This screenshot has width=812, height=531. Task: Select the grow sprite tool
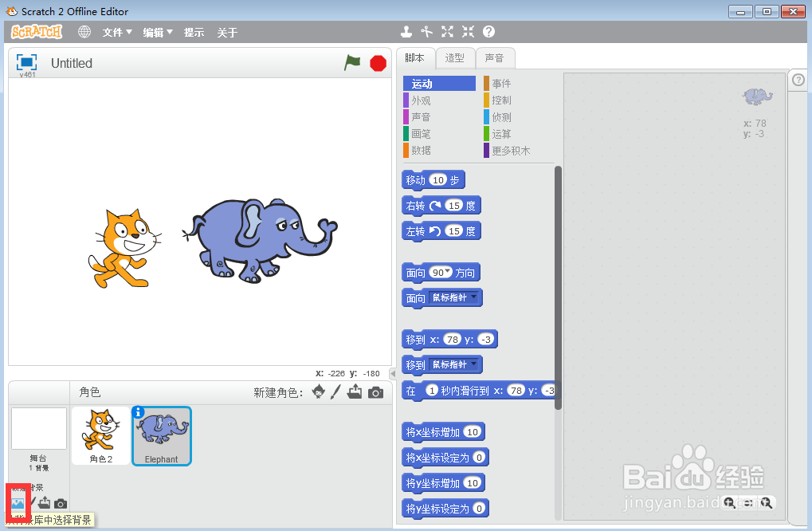[x=447, y=32]
